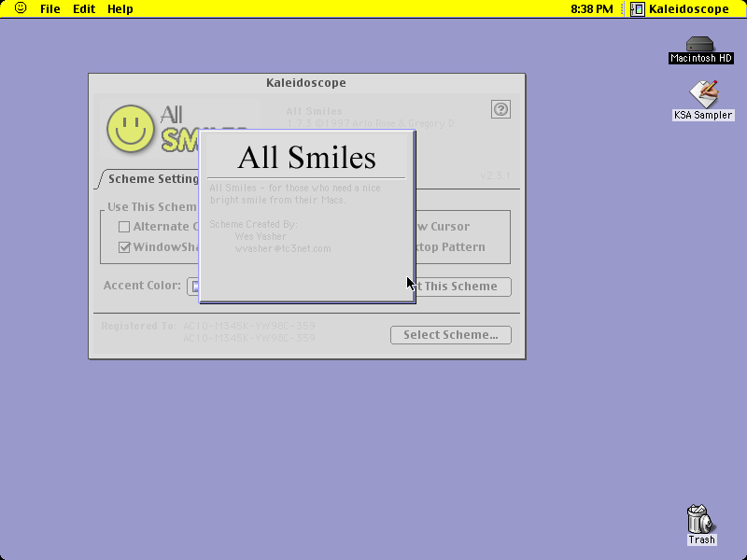
Task: Select the KSA Sampler desktop icon
Action: 703,101
